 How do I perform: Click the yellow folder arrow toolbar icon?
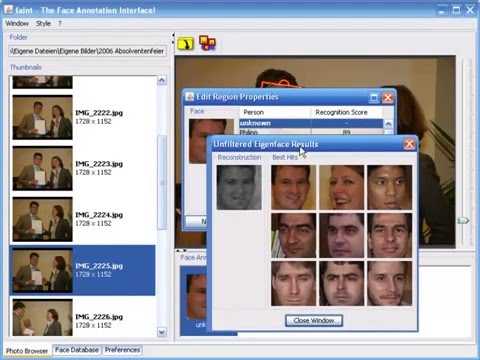pos(185,44)
